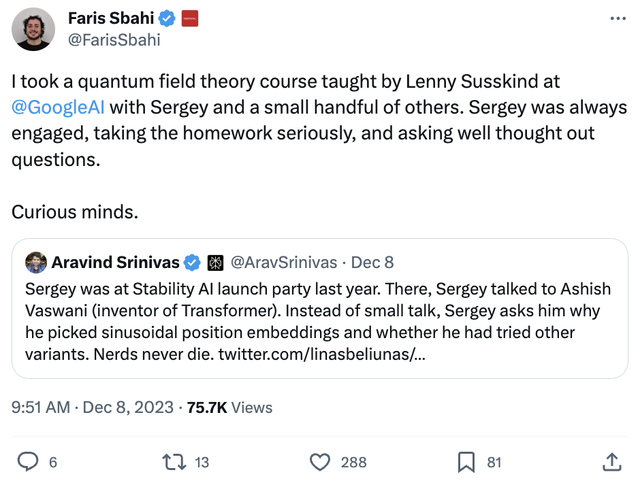The width and height of the screenshot is (640, 483).
Task: Click Aravind Srinivas's verified badge
Action: [x=192, y=263]
